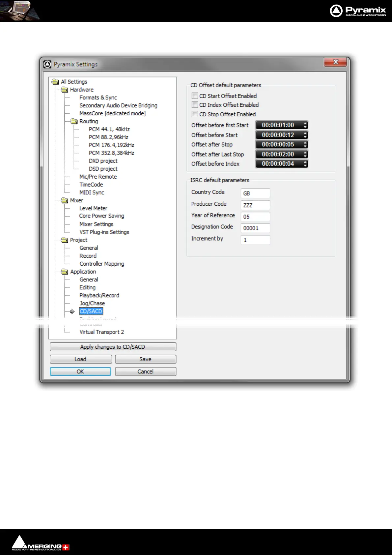The width and height of the screenshot is (392, 555).
Task: Confirm settings with the OK button
Action: [80, 371]
